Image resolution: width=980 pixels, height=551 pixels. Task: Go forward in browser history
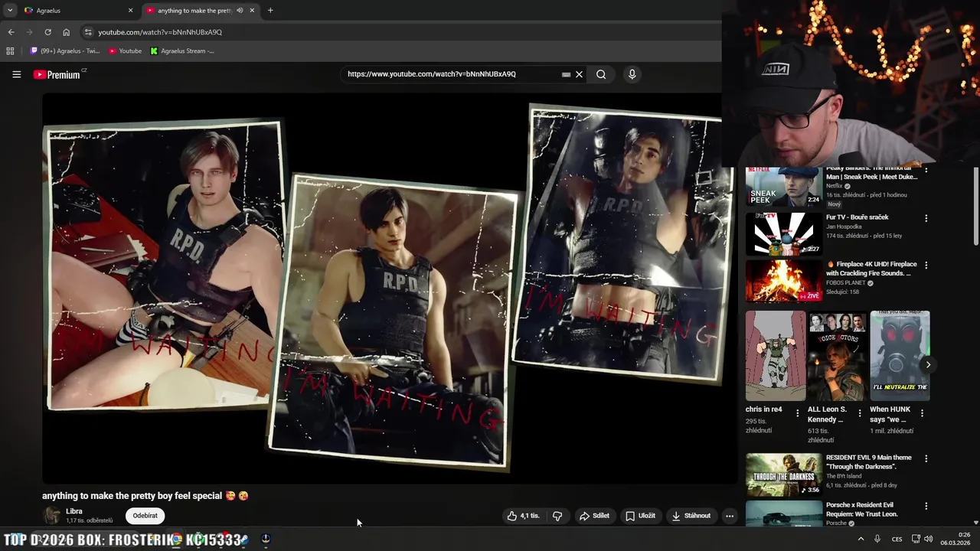click(29, 32)
